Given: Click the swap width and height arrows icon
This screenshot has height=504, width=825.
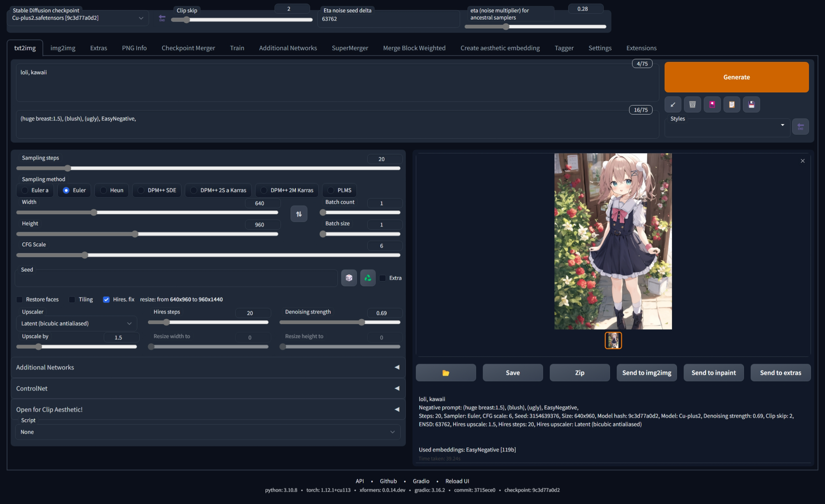Looking at the screenshot, I should (x=299, y=213).
